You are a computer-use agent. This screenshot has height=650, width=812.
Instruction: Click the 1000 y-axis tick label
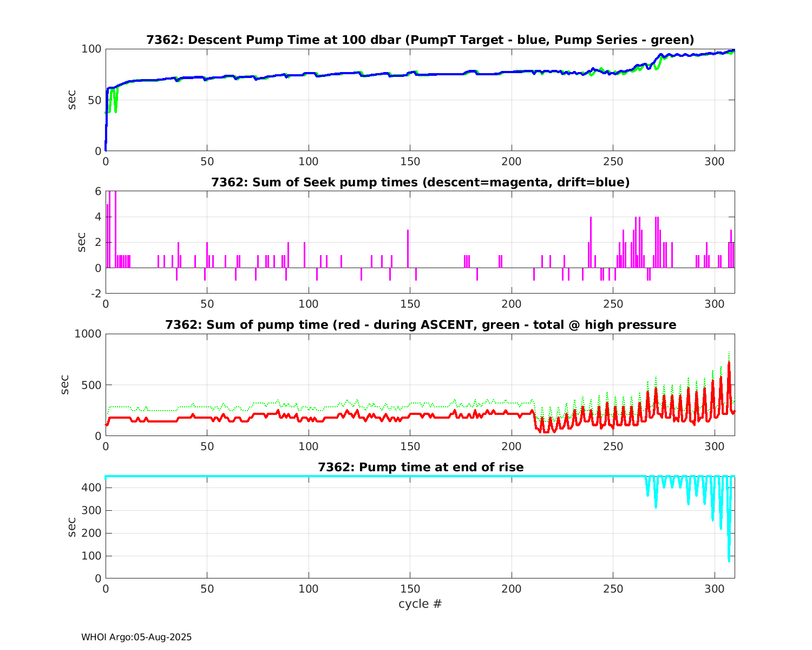(87, 334)
